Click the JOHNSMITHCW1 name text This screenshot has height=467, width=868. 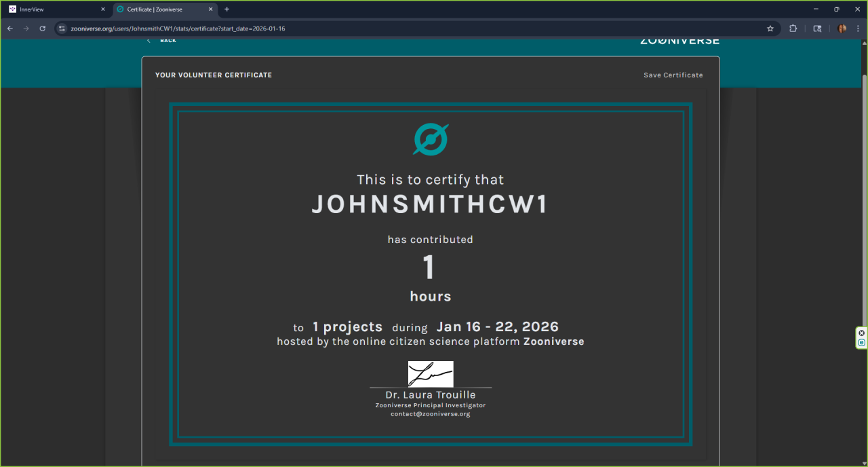(430, 205)
